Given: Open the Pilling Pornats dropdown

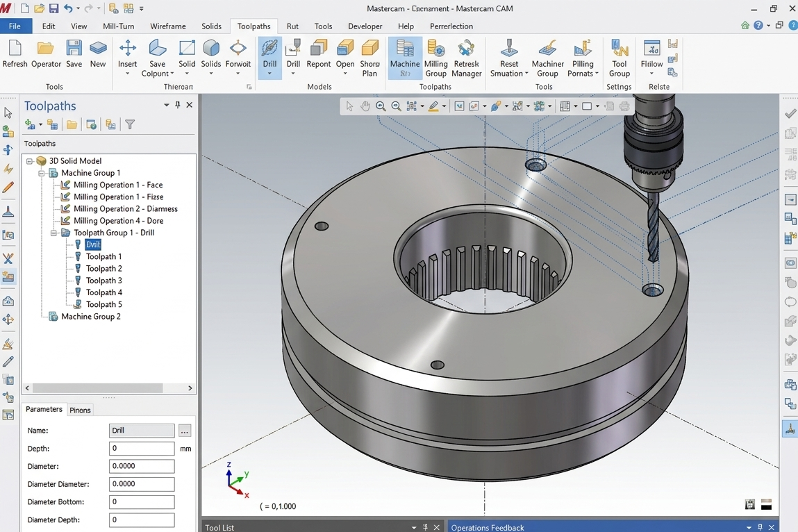Looking at the screenshot, I should [597, 74].
